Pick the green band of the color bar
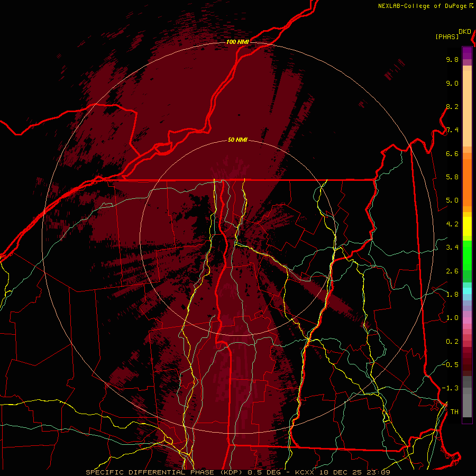The image size is (476, 476). (x=467, y=255)
